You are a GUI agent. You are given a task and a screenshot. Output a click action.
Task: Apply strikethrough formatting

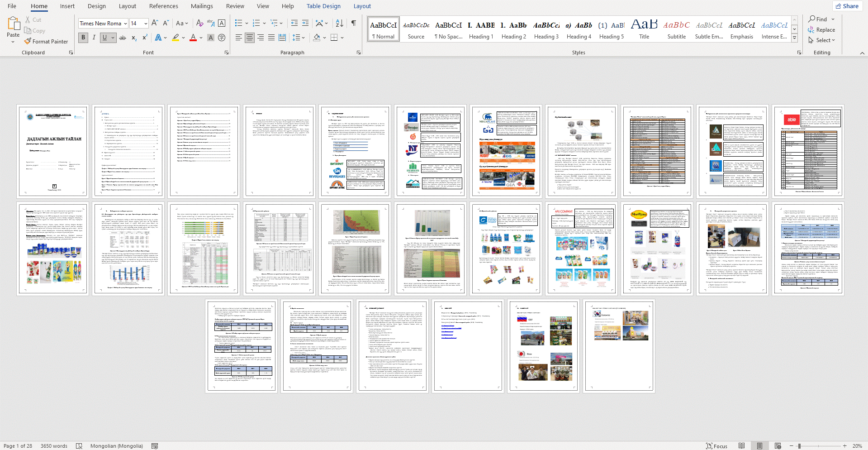[123, 38]
